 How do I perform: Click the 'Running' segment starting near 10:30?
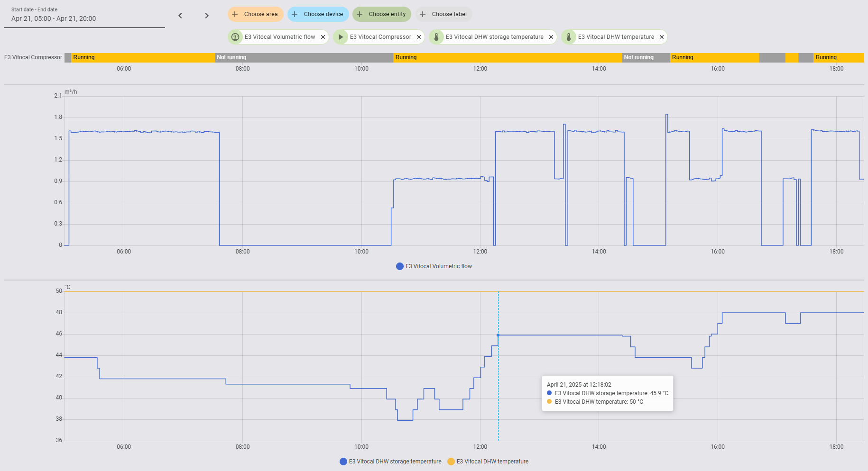[508, 57]
